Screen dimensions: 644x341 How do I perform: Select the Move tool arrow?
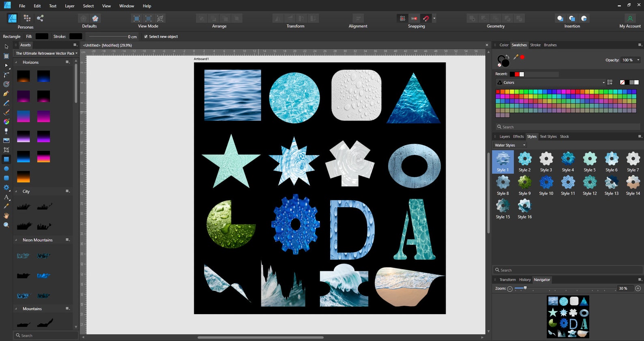click(x=6, y=47)
